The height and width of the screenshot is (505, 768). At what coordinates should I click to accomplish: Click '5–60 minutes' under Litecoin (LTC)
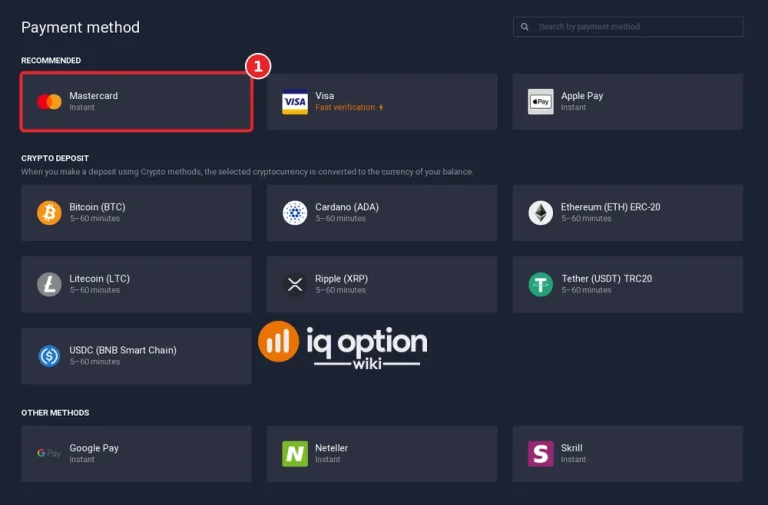pos(95,290)
